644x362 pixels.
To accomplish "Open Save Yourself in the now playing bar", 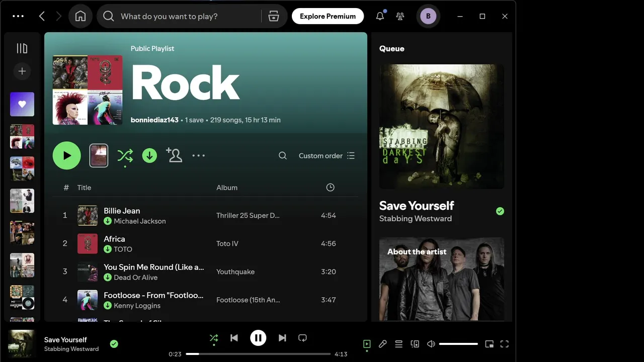I will point(65,340).
